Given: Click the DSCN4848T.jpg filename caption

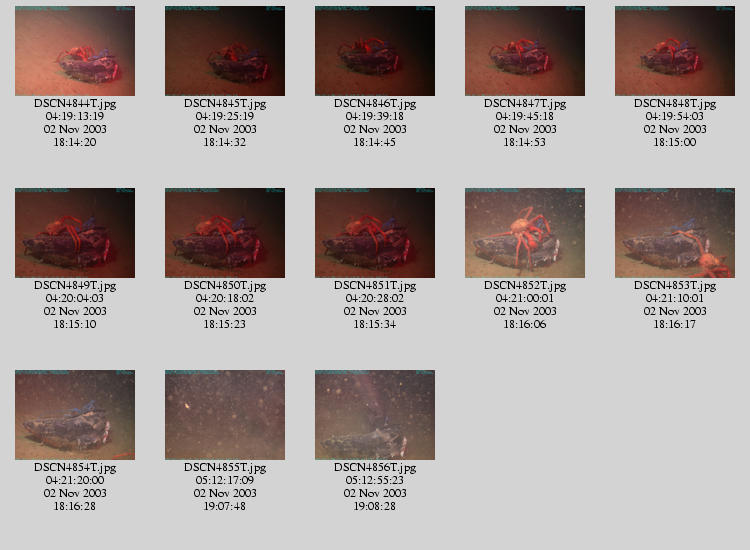Looking at the screenshot, I should coord(675,104).
